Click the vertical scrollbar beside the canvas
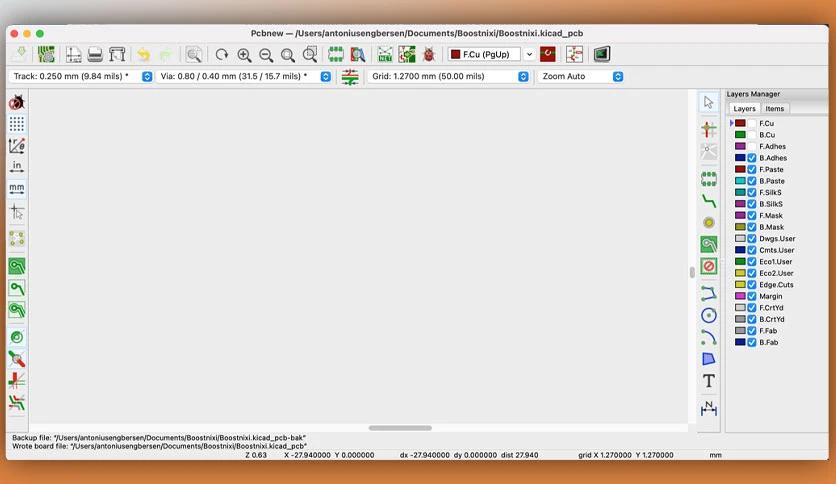The width and height of the screenshot is (836, 484). tap(692, 272)
